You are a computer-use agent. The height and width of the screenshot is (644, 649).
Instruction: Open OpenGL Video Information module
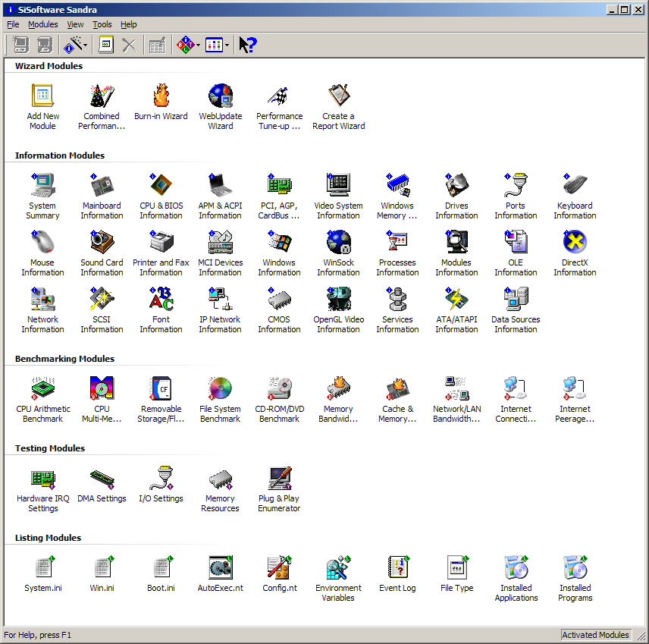[x=339, y=309]
